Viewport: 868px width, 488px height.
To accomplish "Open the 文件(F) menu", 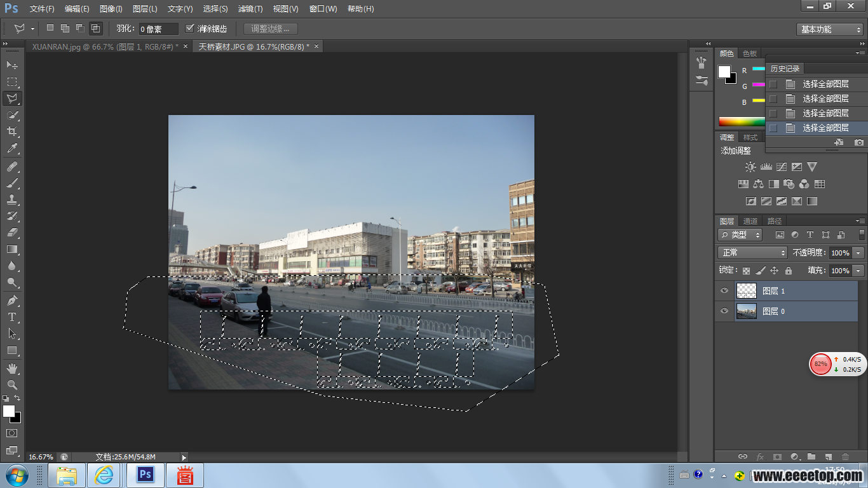I will click(x=42, y=9).
